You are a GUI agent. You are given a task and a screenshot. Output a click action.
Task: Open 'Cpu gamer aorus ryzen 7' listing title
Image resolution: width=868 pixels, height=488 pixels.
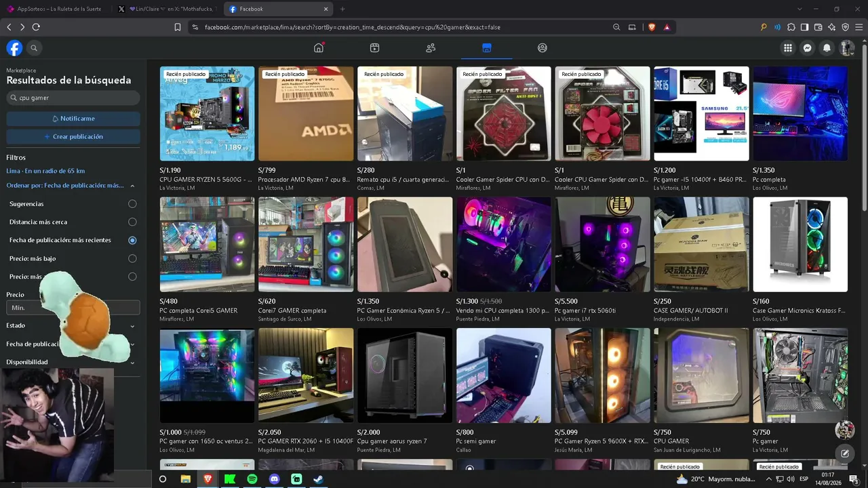[x=392, y=441]
